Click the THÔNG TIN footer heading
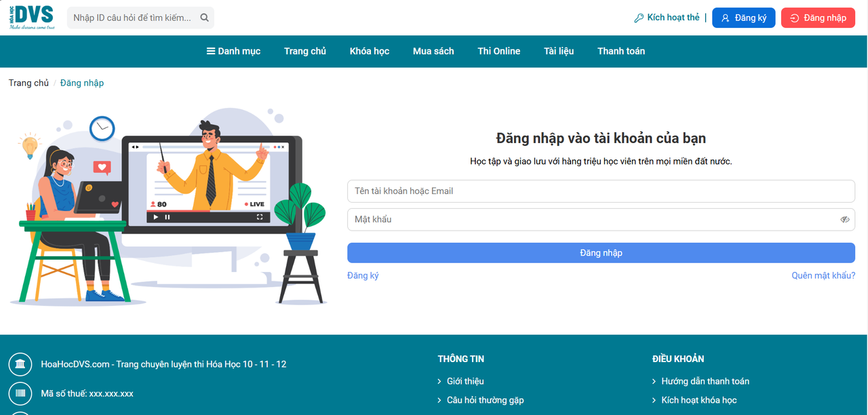Screen dimensions: 868x415 (461, 359)
